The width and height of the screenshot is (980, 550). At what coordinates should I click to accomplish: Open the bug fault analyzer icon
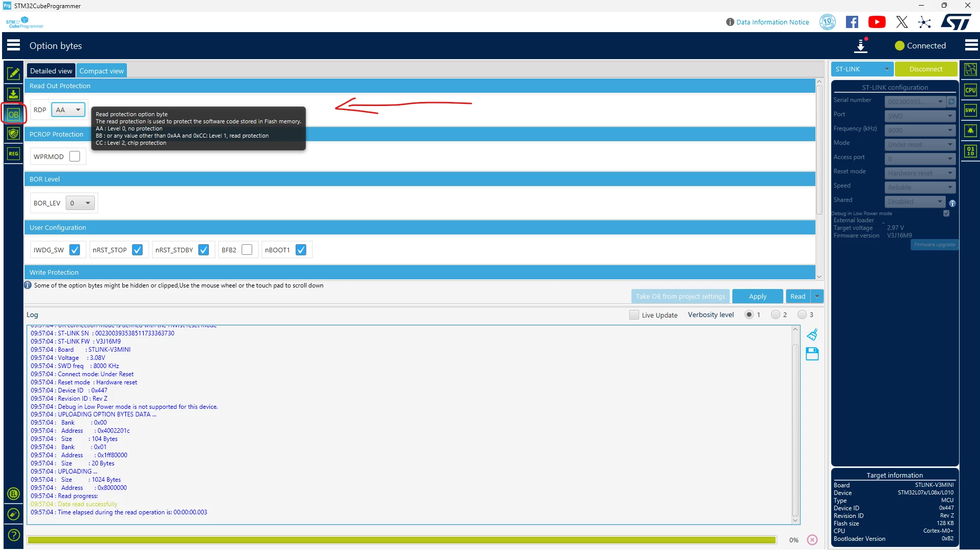[x=970, y=130]
